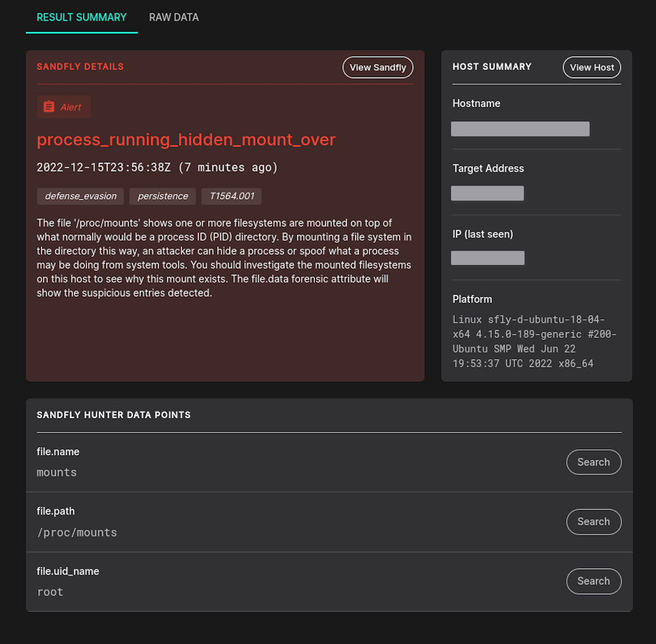Click the process_running_hidden_mount_over alert title

pyautogui.click(x=186, y=139)
